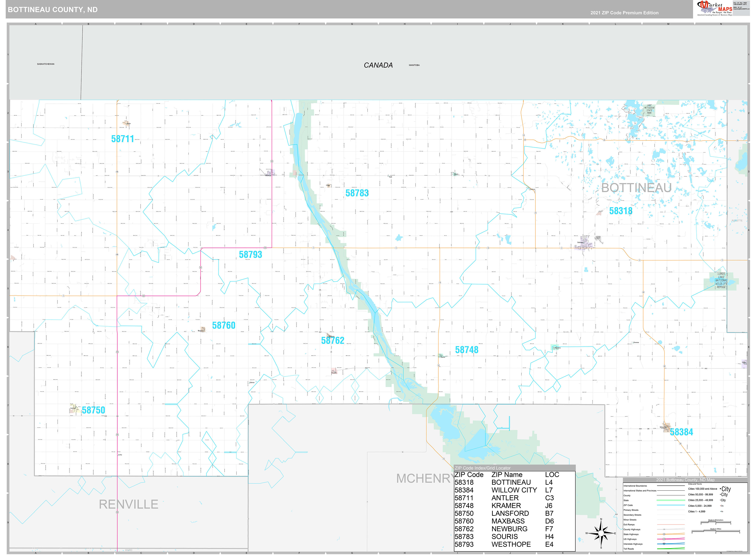Viewport: 756px width, 555px height.
Task: Click the mapsales@MarketMAPS.com email text
Action: tap(741, 9)
